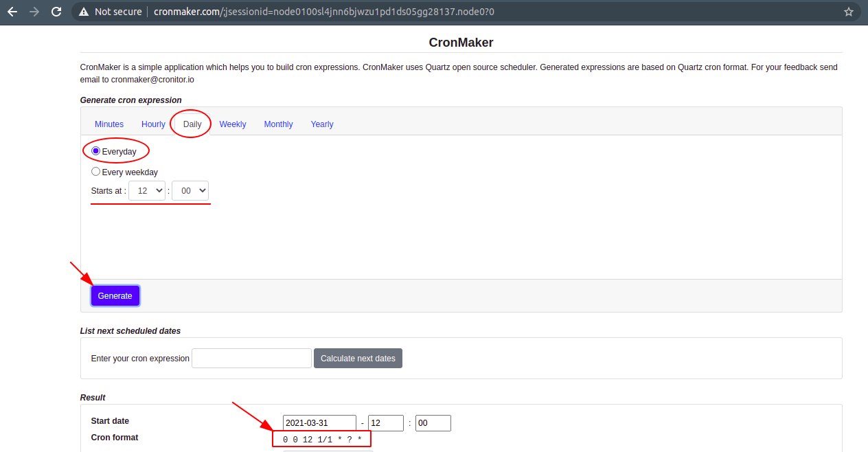This screenshot has height=452, width=868.
Task: Open the Monthly tab
Action: tap(278, 124)
